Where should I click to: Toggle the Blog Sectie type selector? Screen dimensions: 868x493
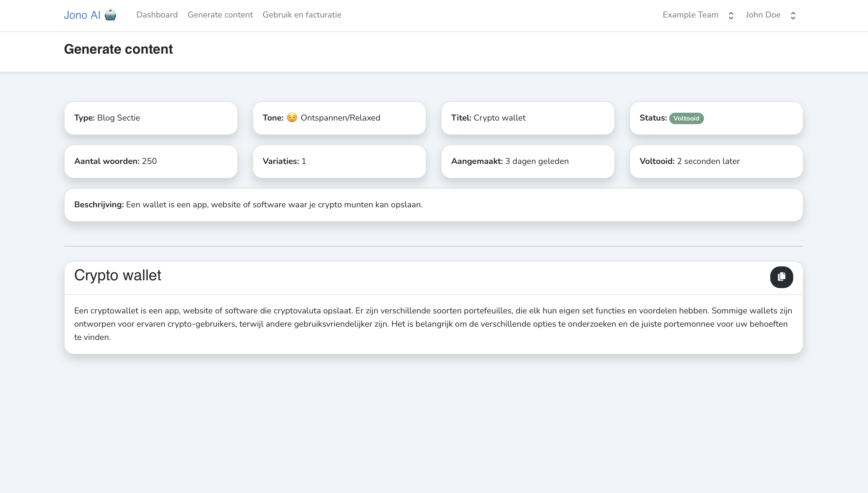[151, 117]
